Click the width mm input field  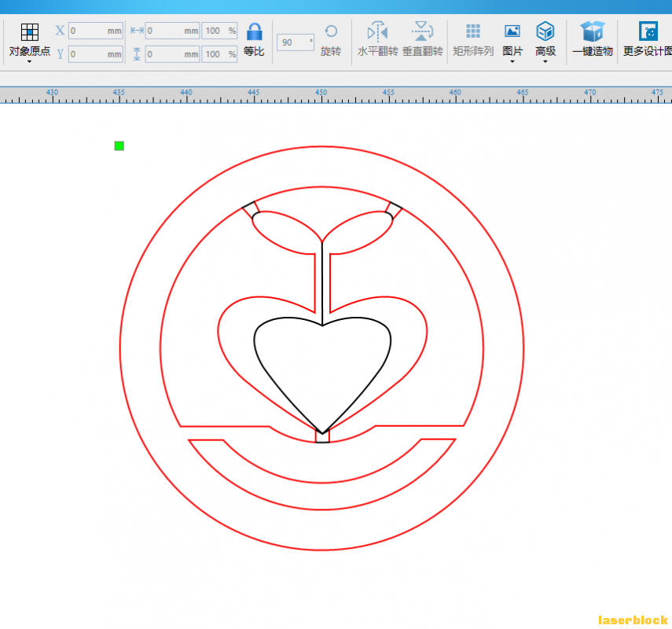click(173, 31)
